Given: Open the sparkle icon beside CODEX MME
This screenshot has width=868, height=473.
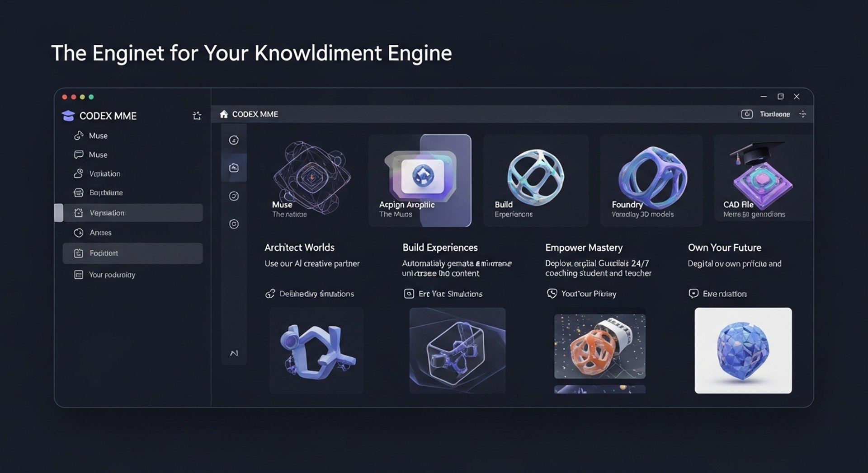Looking at the screenshot, I should (x=197, y=116).
